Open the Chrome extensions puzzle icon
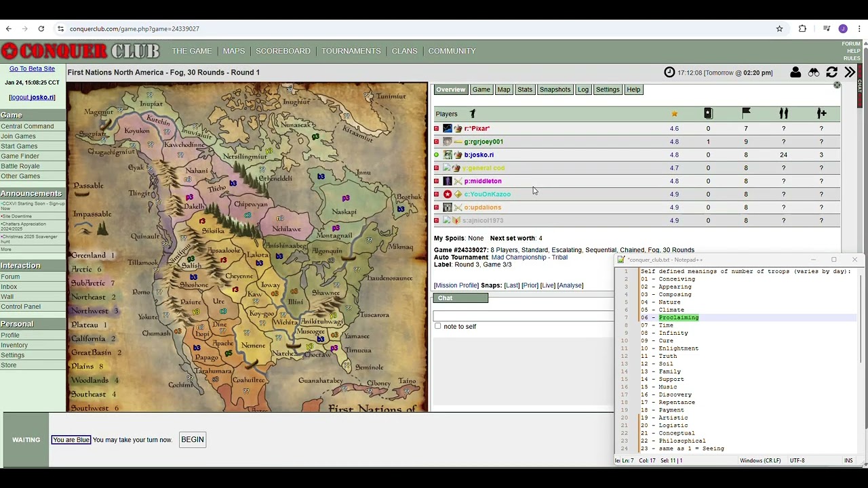Image resolution: width=868 pixels, height=488 pixels. [802, 28]
